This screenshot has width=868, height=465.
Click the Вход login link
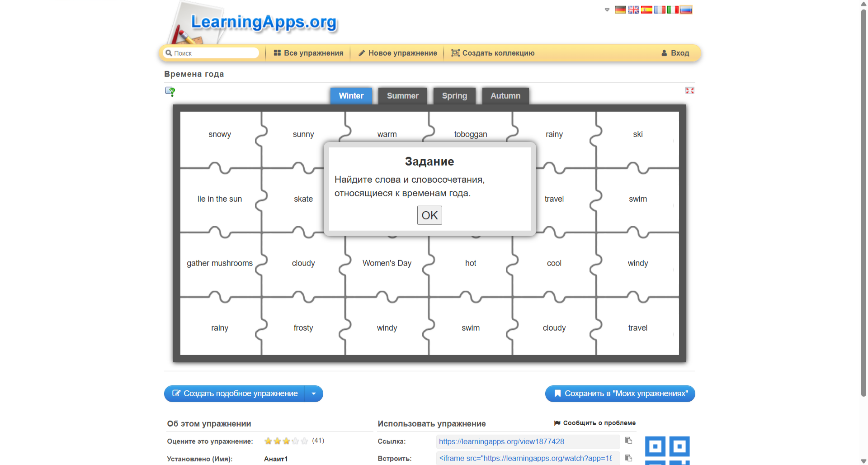coord(675,53)
